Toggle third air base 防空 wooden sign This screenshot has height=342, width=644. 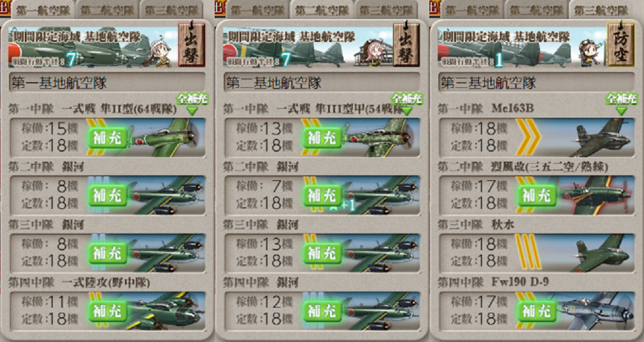click(620, 45)
